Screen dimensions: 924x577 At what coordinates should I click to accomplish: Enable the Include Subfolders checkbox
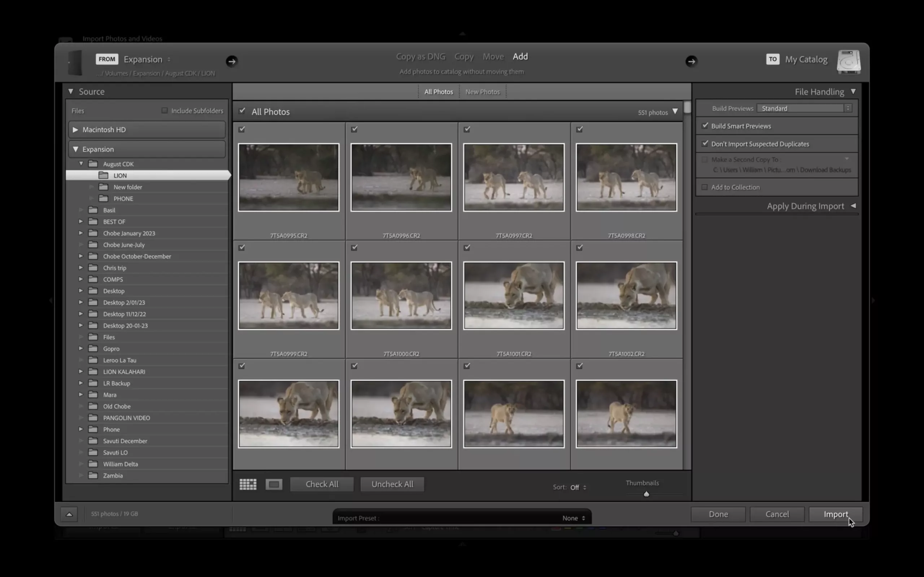(165, 111)
